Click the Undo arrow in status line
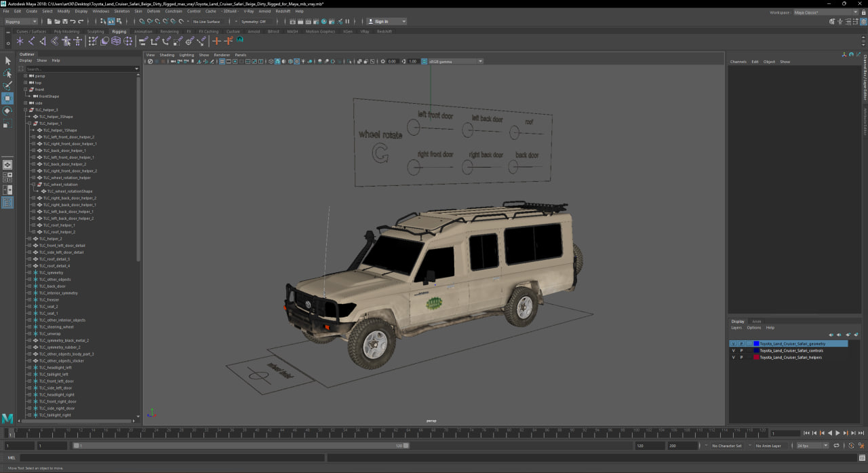 (x=73, y=22)
